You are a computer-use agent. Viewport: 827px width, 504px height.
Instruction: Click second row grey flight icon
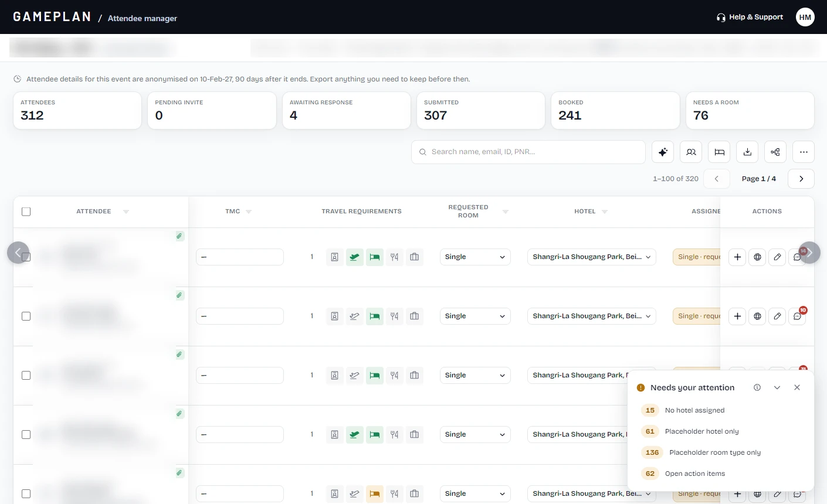click(x=354, y=316)
